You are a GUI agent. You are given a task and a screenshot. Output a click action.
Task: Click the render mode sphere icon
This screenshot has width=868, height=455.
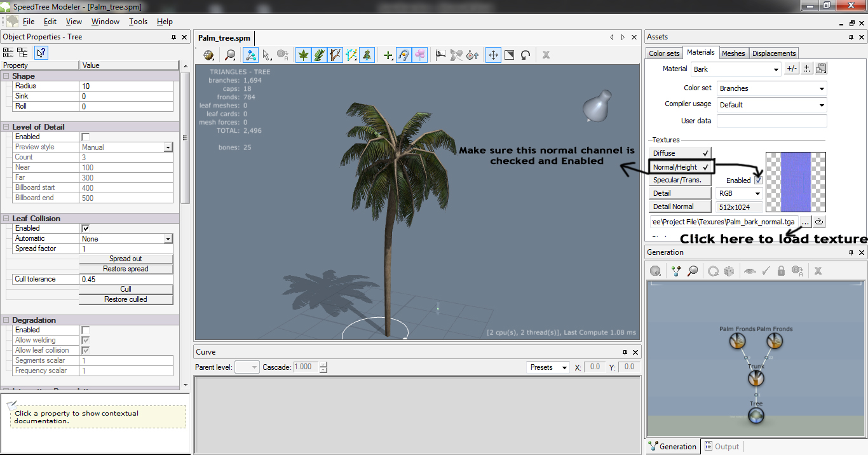coord(208,55)
